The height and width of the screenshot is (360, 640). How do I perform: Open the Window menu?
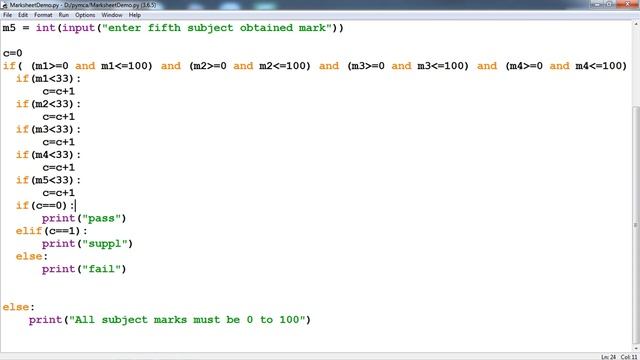point(112,15)
